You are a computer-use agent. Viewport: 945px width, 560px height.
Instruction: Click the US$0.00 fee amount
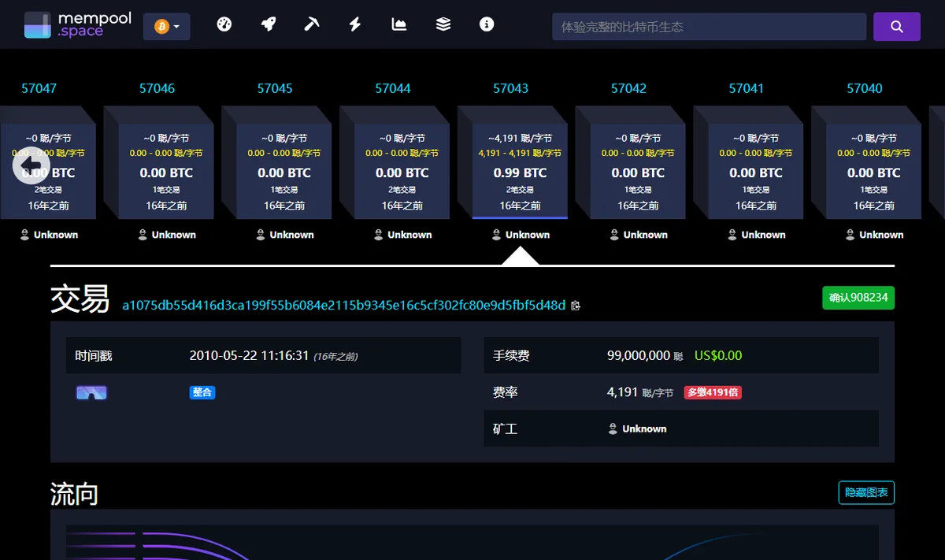click(718, 355)
